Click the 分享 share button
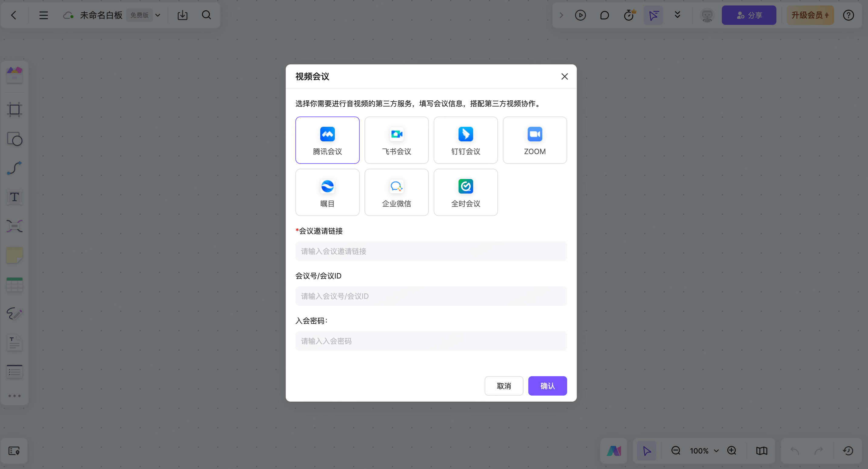This screenshot has width=868, height=469. coord(749,15)
